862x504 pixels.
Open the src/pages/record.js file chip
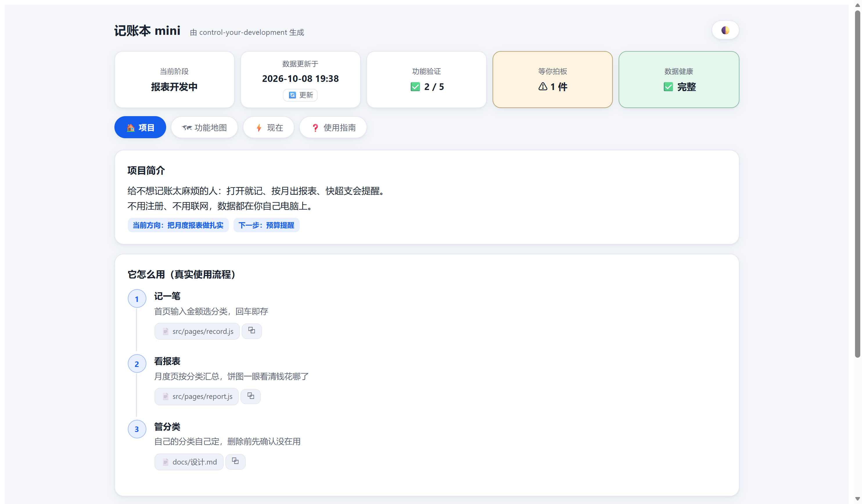tap(197, 331)
